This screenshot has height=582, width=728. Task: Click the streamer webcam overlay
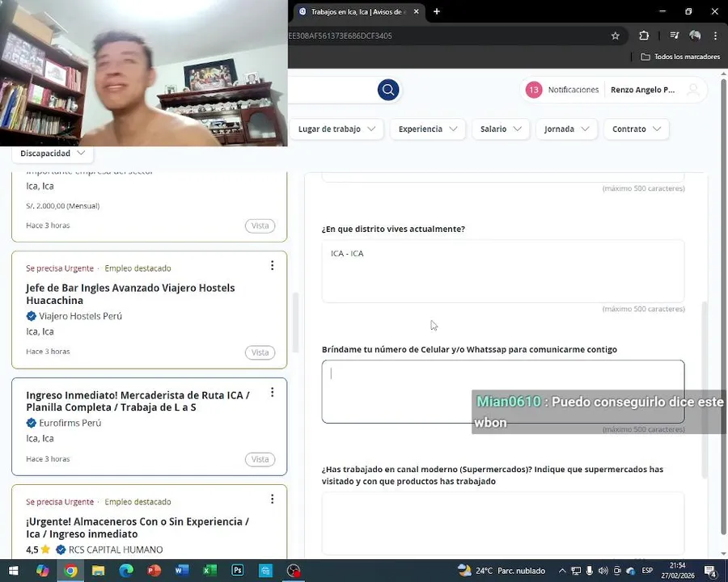144,74
